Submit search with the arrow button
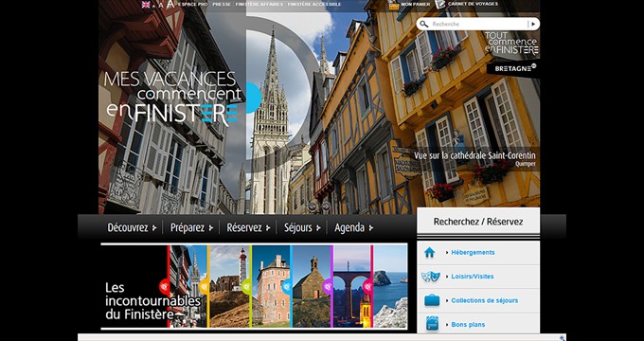This screenshot has height=341, width=644. (533, 25)
